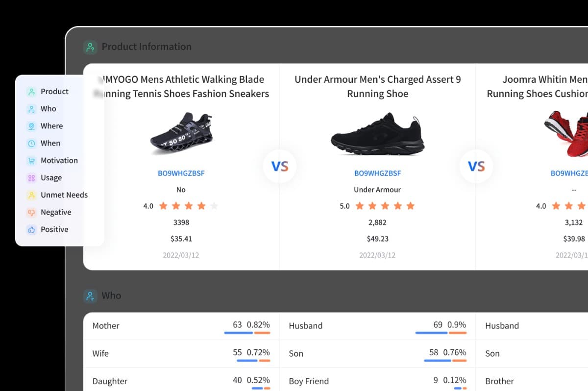
Task: Click the Mother 0.82% progress bar
Action: pyautogui.click(x=247, y=333)
